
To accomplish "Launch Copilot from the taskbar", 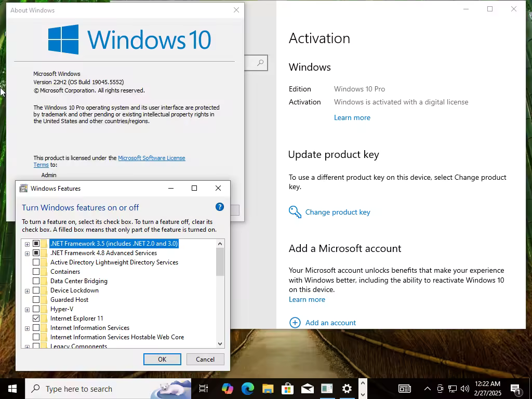I will (x=228, y=389).
